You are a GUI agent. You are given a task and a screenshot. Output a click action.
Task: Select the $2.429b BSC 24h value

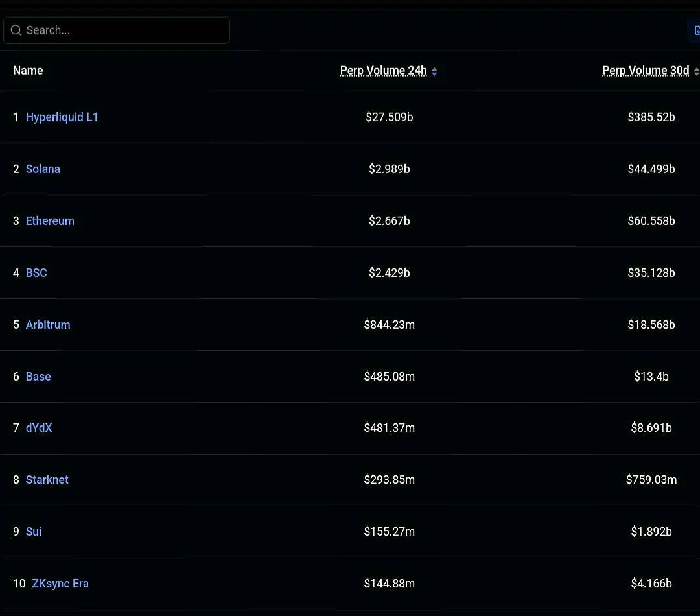[390, 272]
